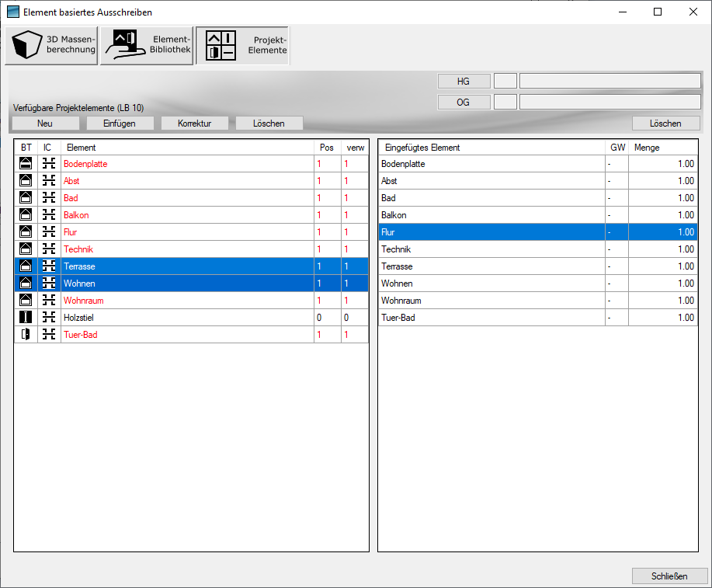712x588 pixels.
Task: Focus the short OG code field
Action: 505,103
